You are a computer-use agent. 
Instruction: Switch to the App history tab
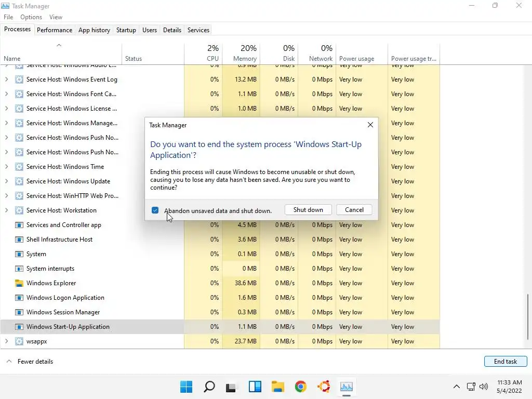[95, 30]
